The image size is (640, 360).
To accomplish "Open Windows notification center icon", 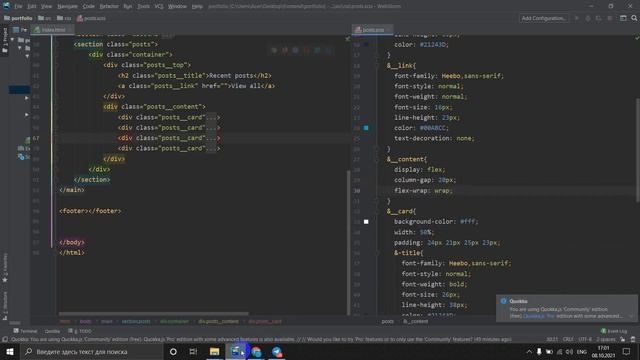I will [627, 351].
